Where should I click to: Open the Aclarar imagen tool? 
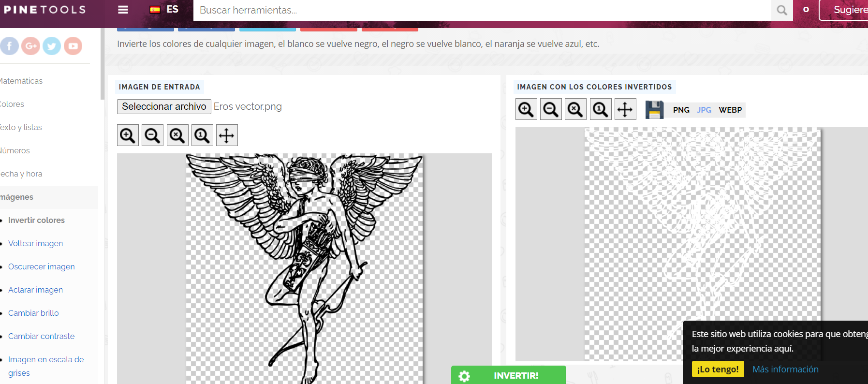coord(35,290)
